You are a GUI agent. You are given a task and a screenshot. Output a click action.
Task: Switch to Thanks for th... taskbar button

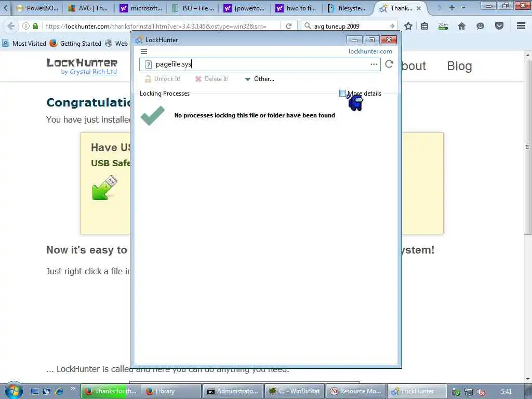point(110,391)
